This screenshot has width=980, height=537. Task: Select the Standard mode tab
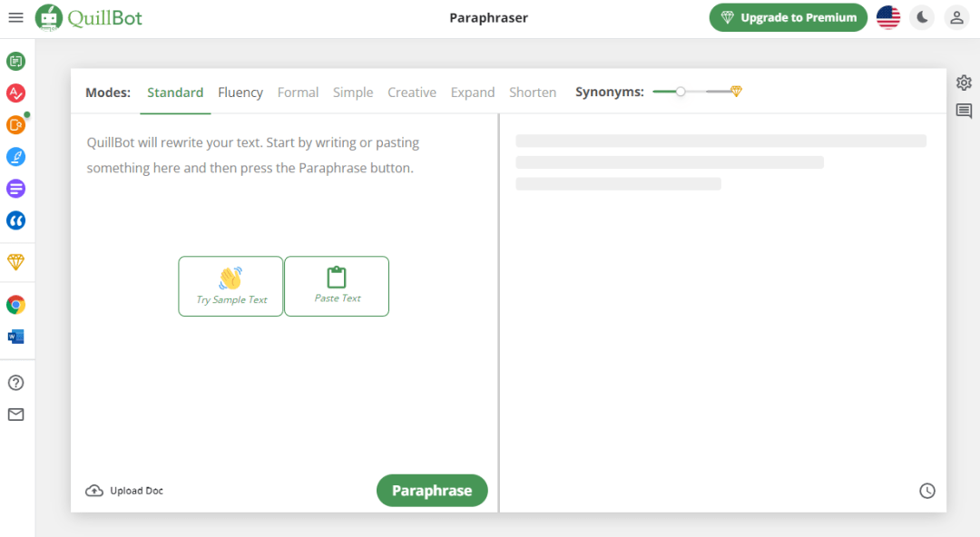175,93
